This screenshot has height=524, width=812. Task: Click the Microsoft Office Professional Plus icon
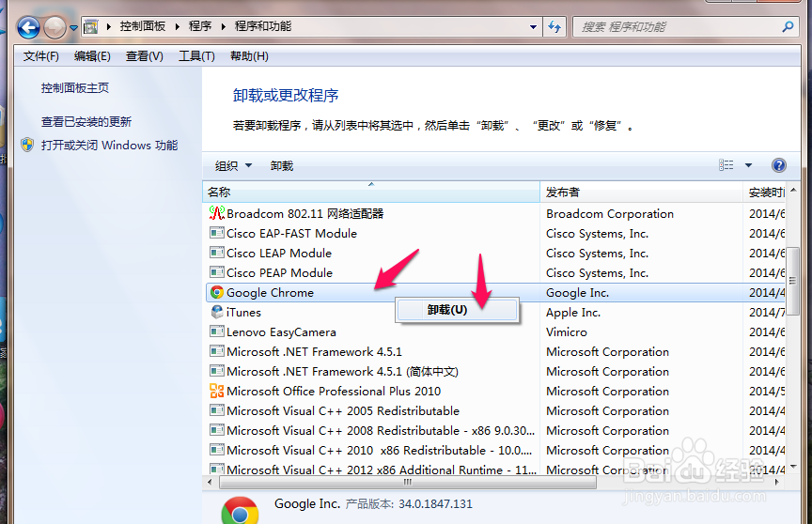(217, 391)
